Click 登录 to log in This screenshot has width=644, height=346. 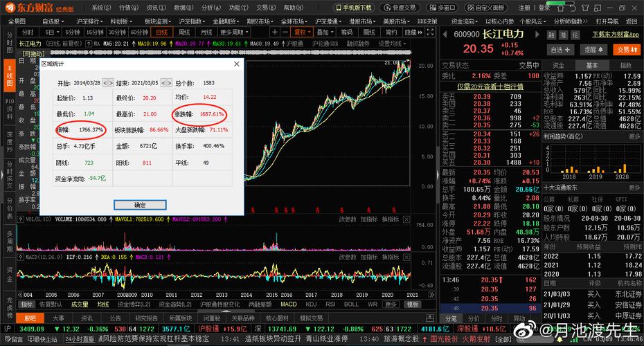544,8
